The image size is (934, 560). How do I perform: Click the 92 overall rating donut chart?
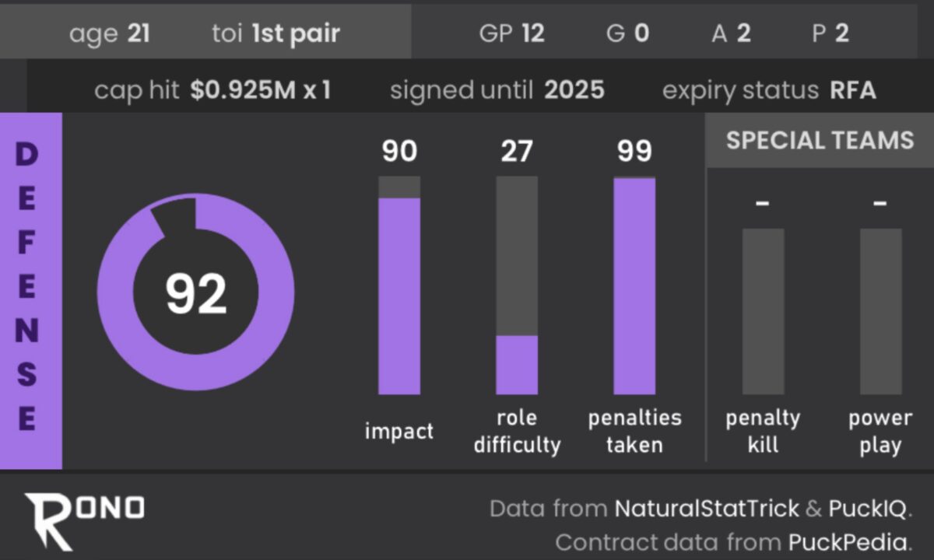pyautogui.click(x=196, y=292)
